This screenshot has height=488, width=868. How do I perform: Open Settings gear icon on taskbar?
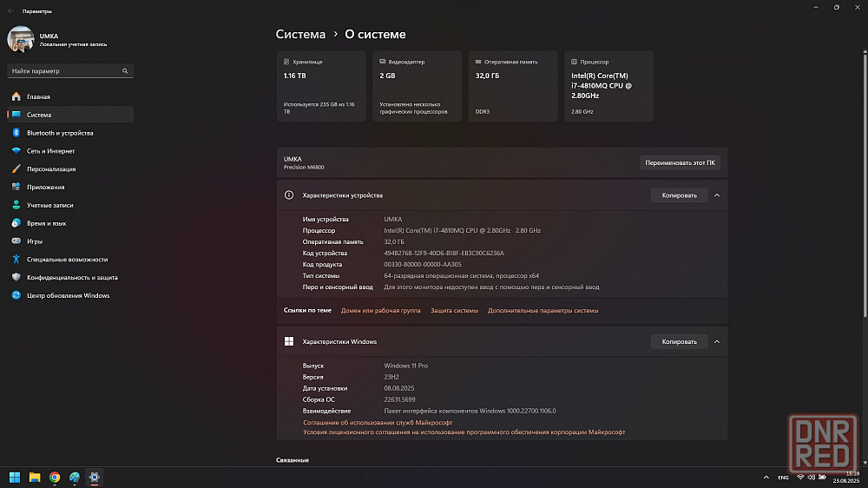coord(94,477)
